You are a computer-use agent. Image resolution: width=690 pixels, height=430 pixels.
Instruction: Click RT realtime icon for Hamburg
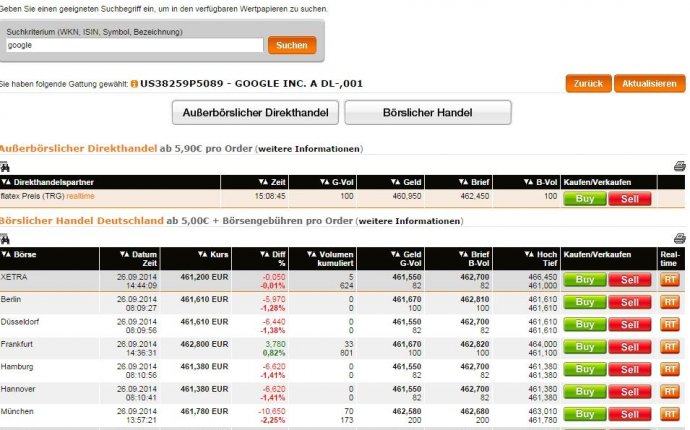tap(670, 370)
